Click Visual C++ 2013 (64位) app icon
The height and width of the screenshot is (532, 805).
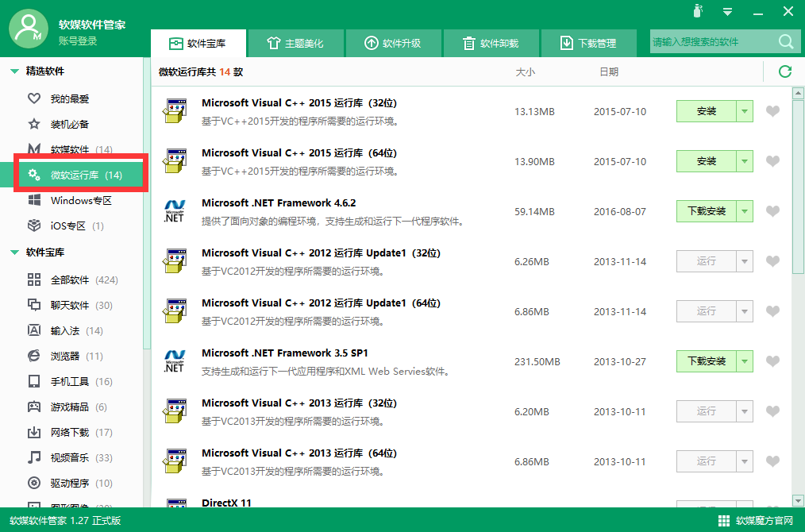pos(175,461)
